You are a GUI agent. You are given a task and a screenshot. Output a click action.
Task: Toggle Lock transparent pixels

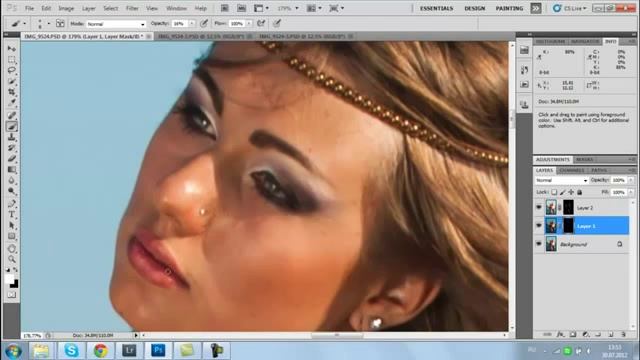click(x=554, y=192)
